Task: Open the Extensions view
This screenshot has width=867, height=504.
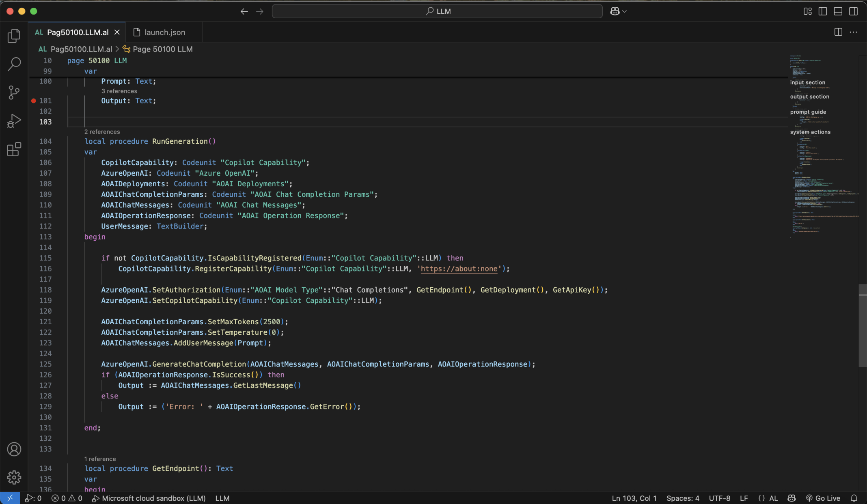Action: 14,149
